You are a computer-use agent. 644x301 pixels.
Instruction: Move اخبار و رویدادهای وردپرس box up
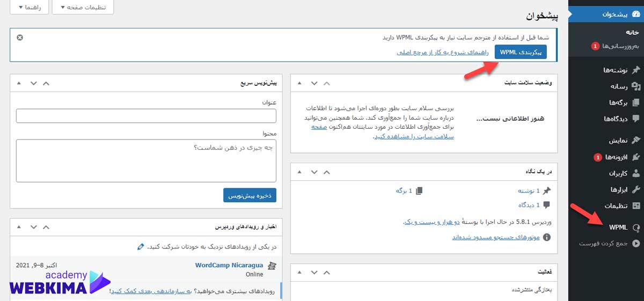[46, 226]
